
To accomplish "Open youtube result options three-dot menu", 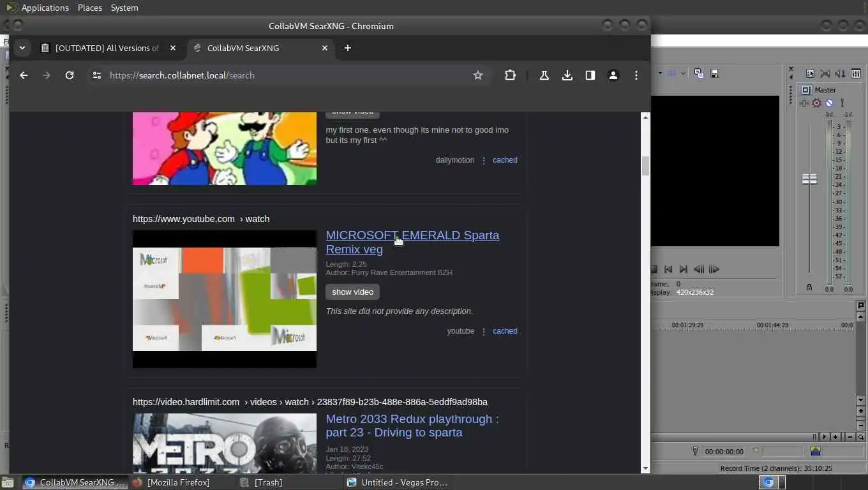I will 484,331.
